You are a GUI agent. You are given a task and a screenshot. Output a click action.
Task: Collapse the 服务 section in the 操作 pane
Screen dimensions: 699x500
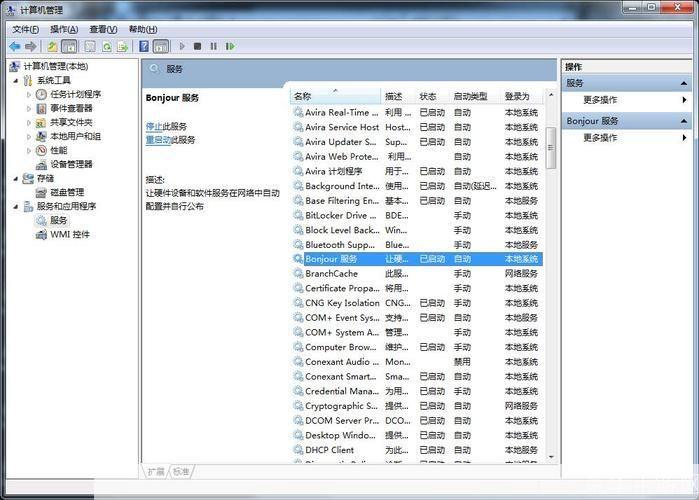pos(684,83)
